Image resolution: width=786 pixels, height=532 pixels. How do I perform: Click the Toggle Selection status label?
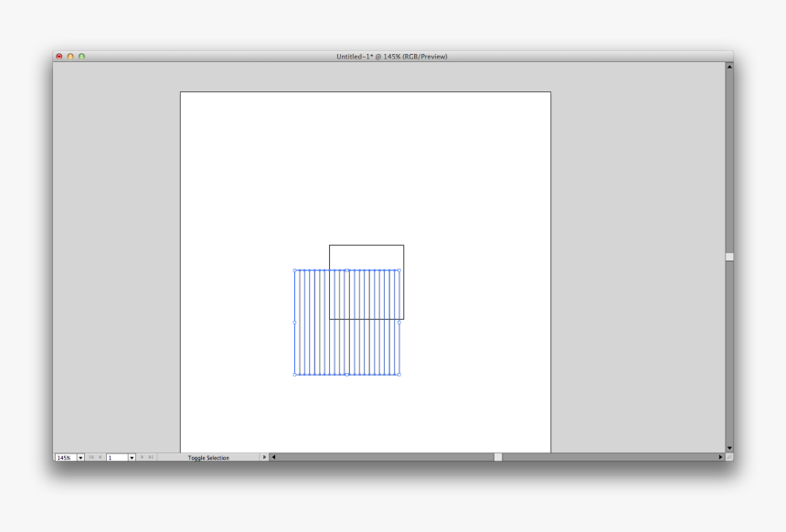[208, 457]
